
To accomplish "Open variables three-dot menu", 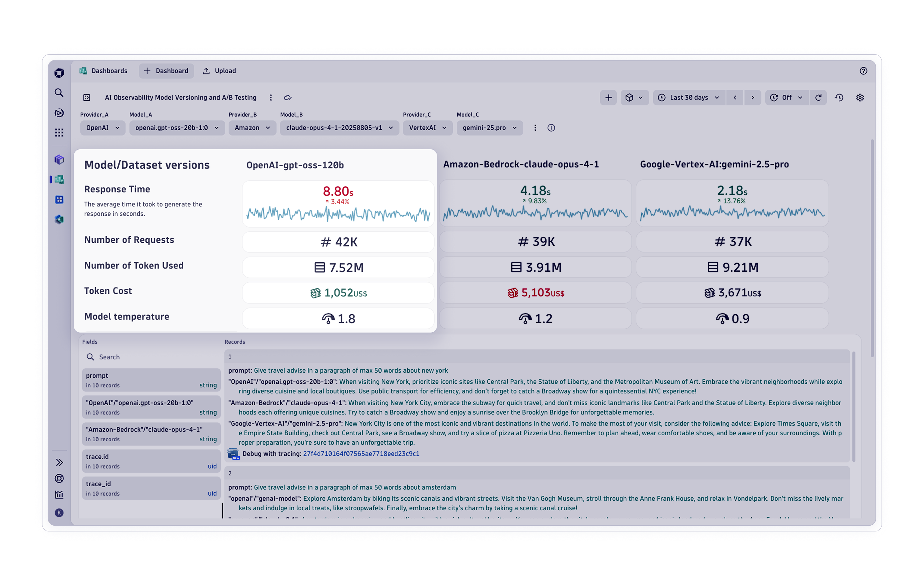I will (535, 128).
